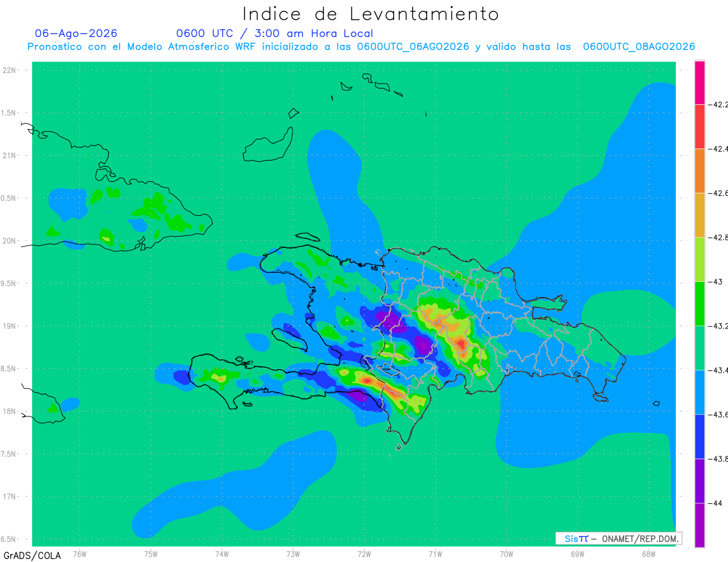This screenshot has height=562, width=728.
Task: Click the '17N' latitude label
Action: tap(9, 497)
